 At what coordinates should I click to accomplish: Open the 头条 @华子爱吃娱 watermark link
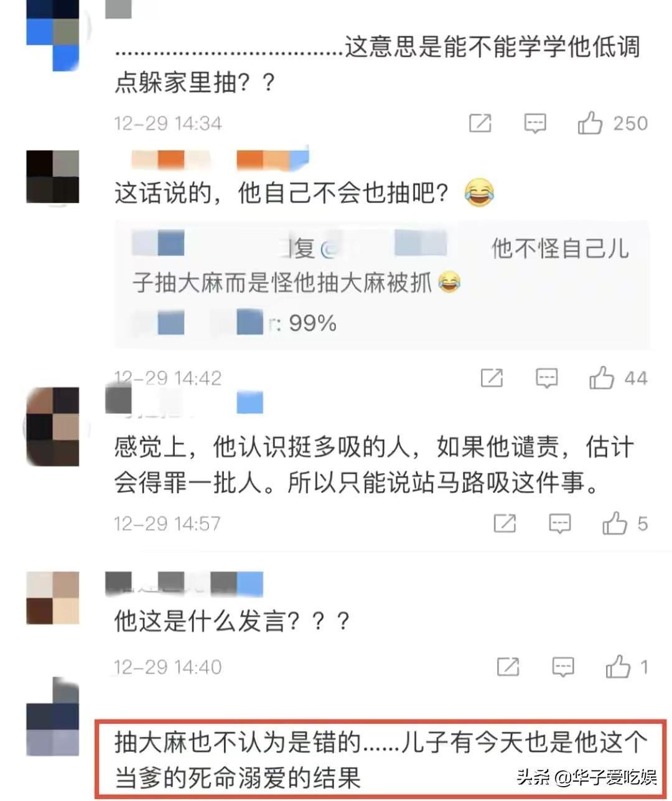[586, 777]
